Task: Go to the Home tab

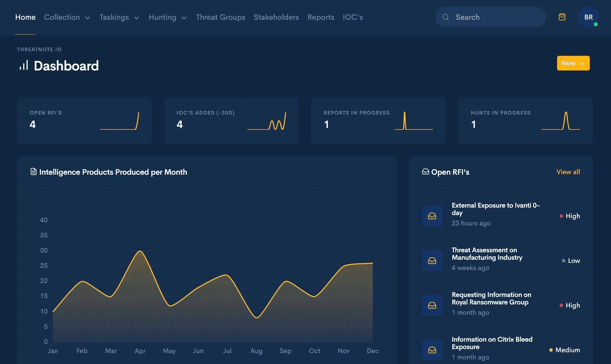Action: click(25, 17)
